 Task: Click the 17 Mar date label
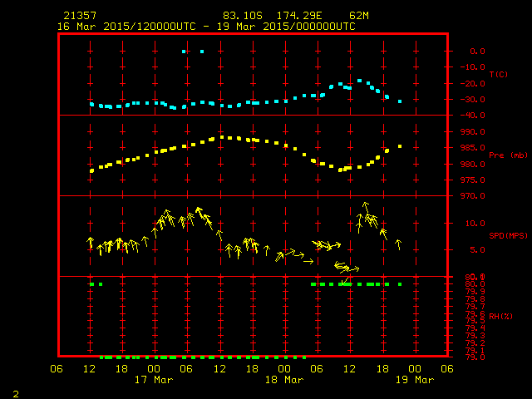click(154, 380)
